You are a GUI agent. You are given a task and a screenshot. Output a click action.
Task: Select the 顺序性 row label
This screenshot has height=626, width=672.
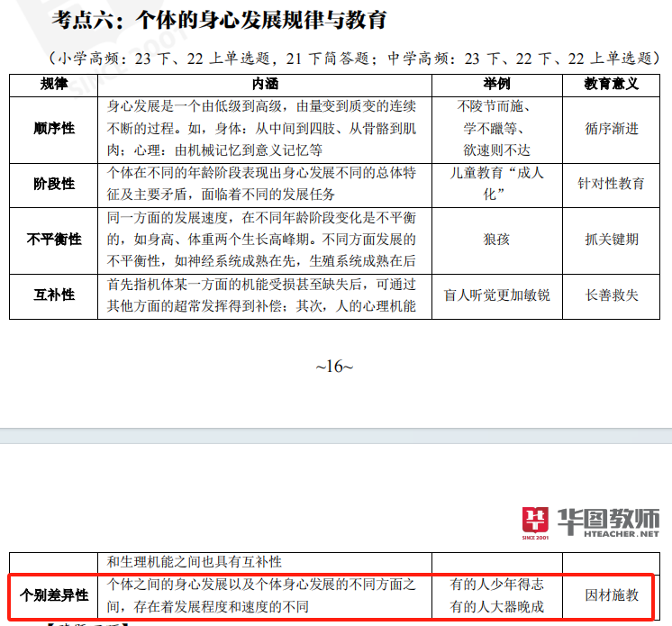coord(54,128)
